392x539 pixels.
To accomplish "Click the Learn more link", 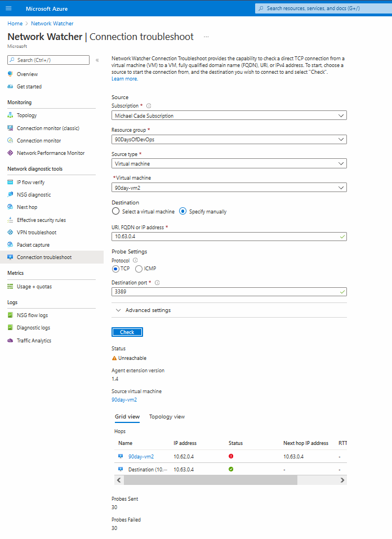I will [x=124, y=79].
